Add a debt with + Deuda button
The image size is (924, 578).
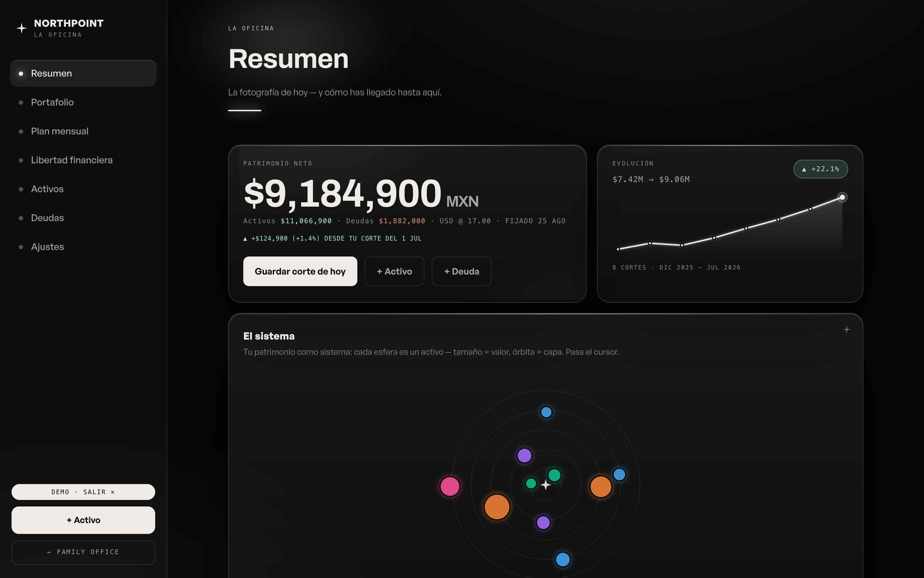[x=461, y=271]
